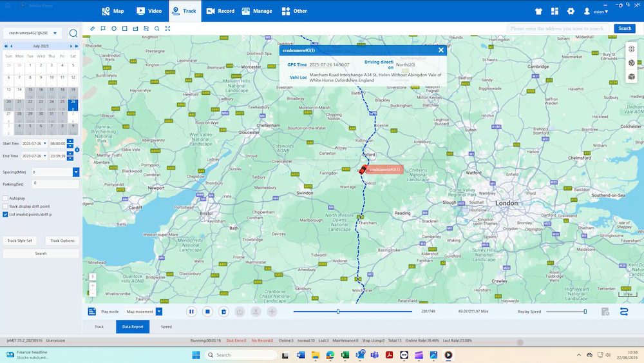Click the Track Options button

point(62,240)
